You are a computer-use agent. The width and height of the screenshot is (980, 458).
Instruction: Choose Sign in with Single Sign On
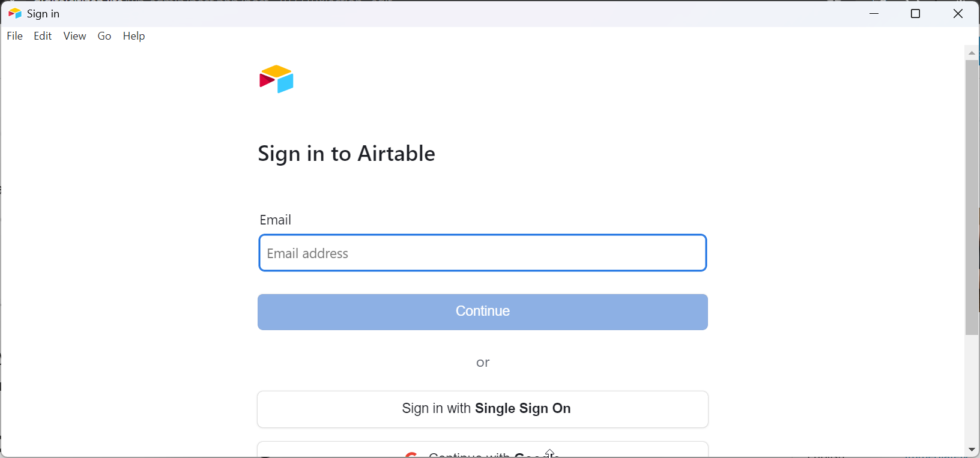pos(483,409)
